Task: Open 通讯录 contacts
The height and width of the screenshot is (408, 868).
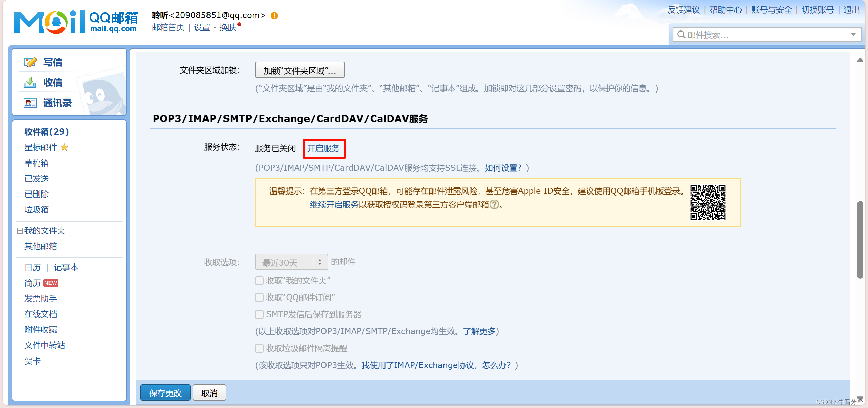Action: click(x=58, y=103)
